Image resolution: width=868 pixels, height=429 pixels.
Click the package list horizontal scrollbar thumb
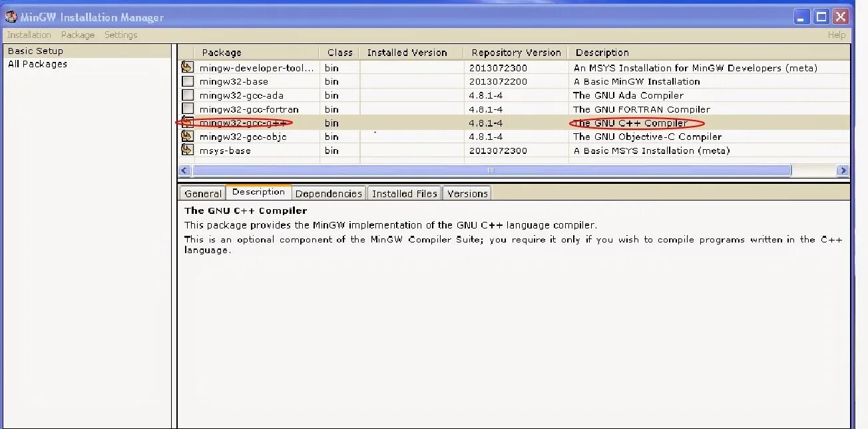pyautogui.click(x=491, y=171)
